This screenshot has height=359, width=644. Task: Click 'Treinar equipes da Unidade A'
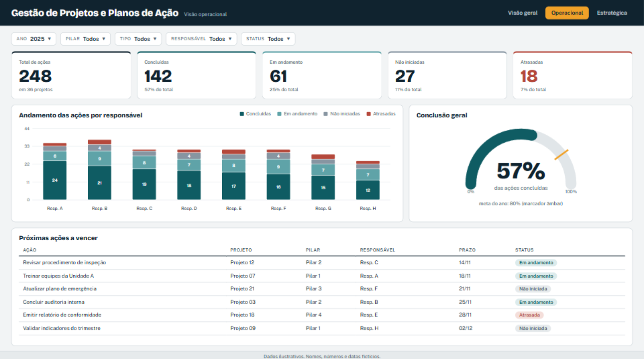click(x=58, y=276)
